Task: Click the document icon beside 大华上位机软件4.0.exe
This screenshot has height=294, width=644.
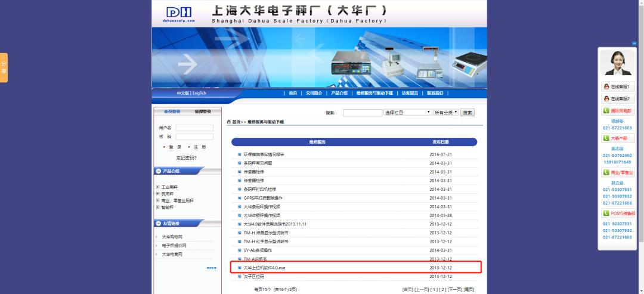Action: [x=240, y=268]
